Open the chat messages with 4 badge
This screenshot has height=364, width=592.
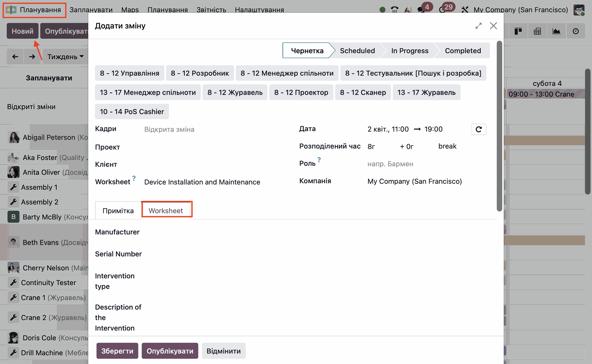421,10
